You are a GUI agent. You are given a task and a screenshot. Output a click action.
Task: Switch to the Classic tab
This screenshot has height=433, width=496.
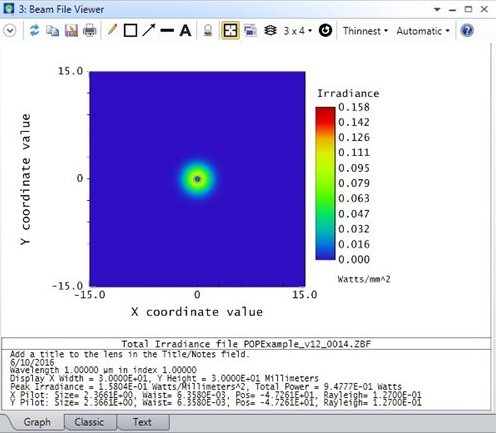point(89,422)
